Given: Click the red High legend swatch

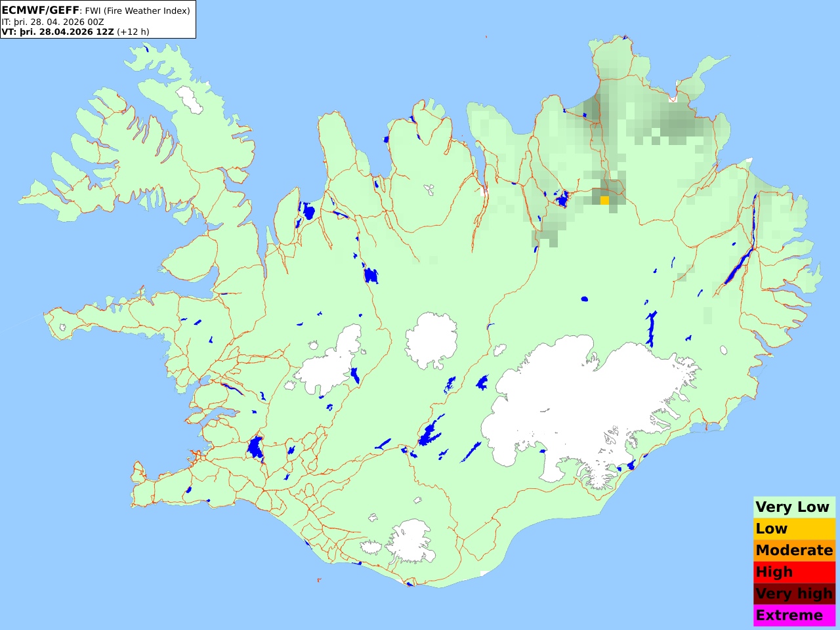Looking at the screenshot, I should point(794,572).
